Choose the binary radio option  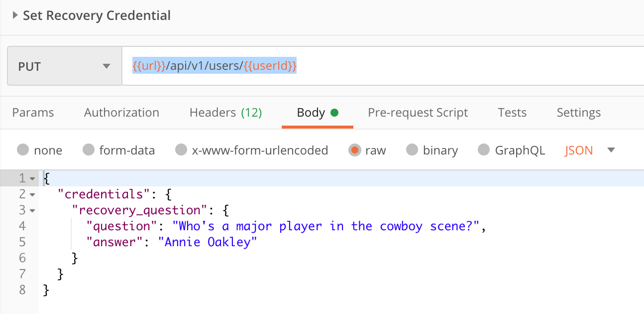point(412,150)
